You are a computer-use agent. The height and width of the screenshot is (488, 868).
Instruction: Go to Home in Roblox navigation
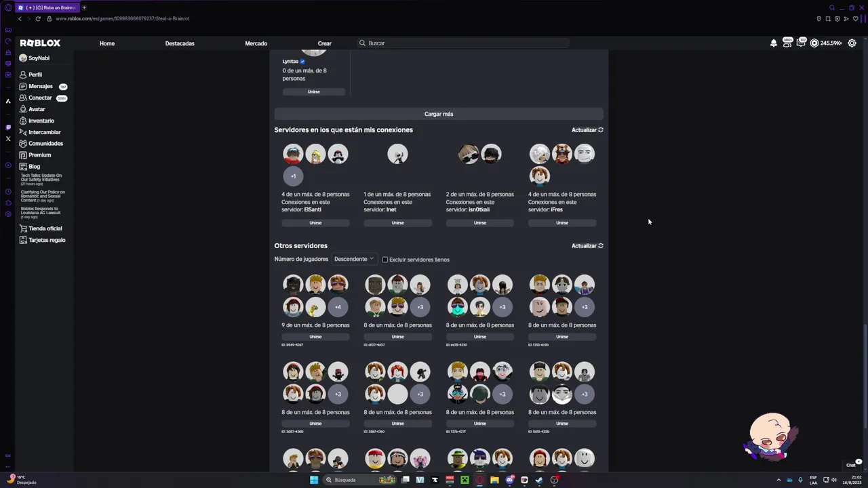[x=107, y=43]
